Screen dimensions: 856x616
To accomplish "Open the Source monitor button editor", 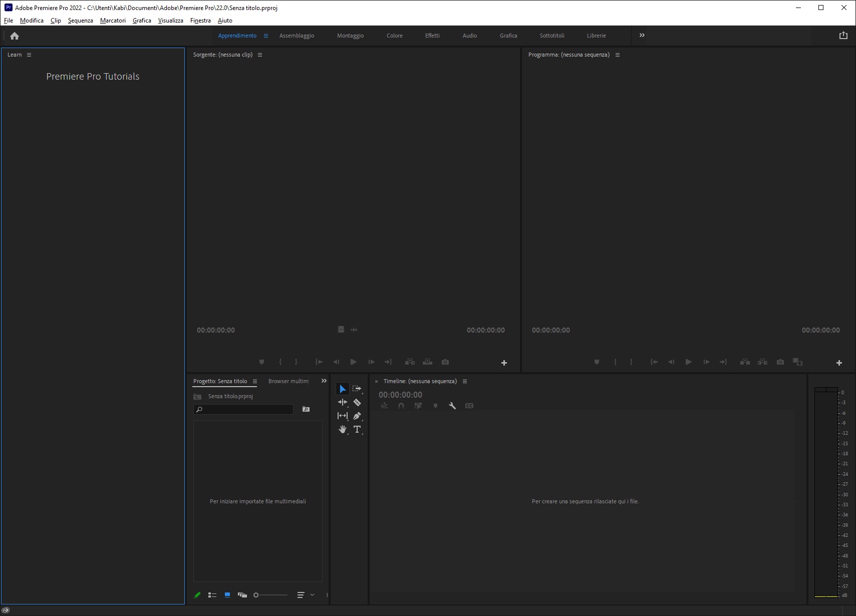I will [x=504, y=363].
